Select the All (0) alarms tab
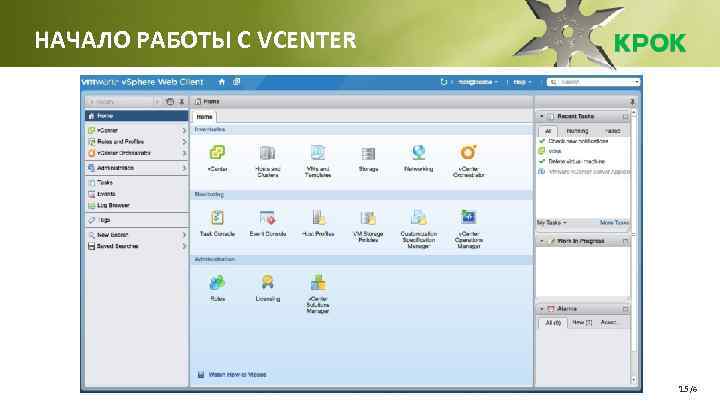This screenshot has height=405, width=720. point(553,323)
